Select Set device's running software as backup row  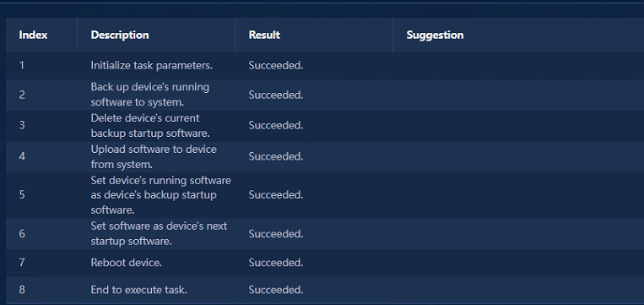tap(325, 195)
